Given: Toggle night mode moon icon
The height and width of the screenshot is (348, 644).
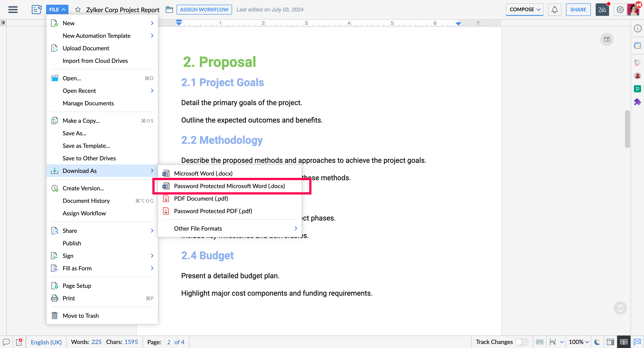Looking at the screenshot, I should pos(597,342).
